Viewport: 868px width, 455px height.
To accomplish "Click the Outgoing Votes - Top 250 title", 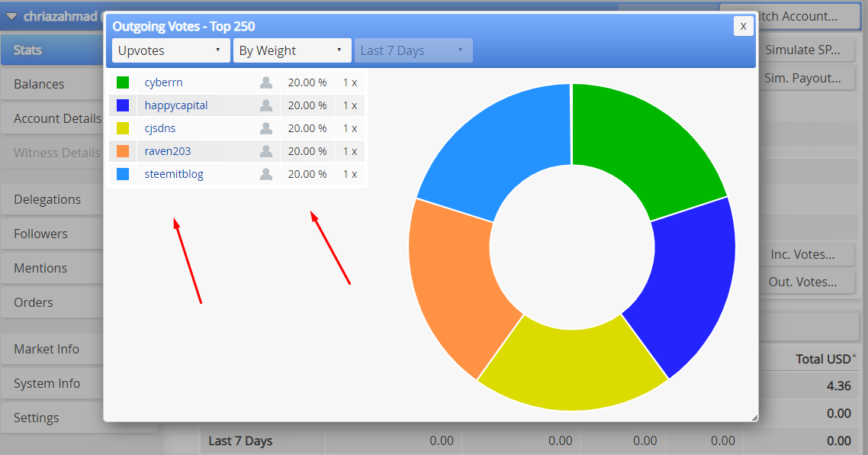I will coord(184,27).
